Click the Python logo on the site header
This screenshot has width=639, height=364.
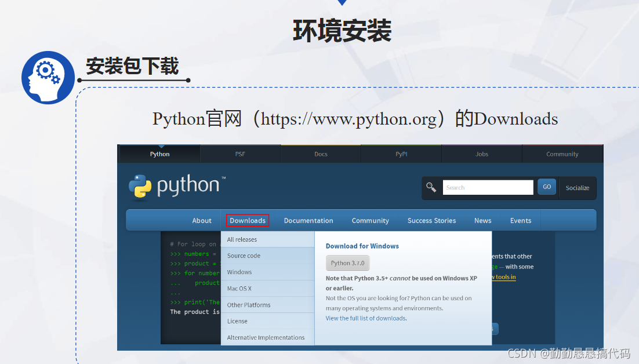pos(177,187)
